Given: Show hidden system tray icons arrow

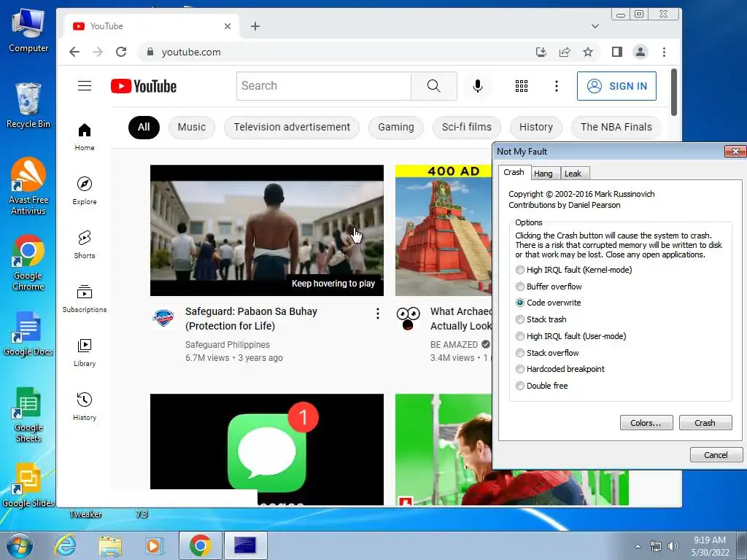Looking at the screenshot, I should pos(638,546).
